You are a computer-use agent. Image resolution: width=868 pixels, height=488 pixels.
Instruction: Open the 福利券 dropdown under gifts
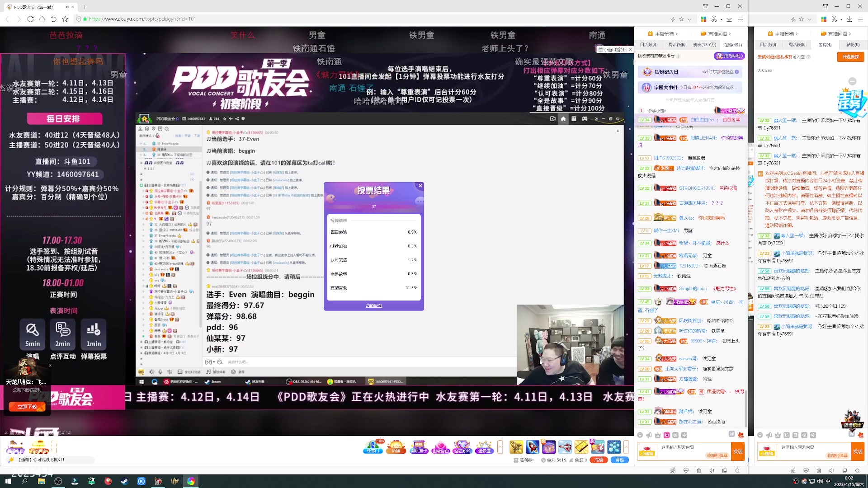point(524,460)
